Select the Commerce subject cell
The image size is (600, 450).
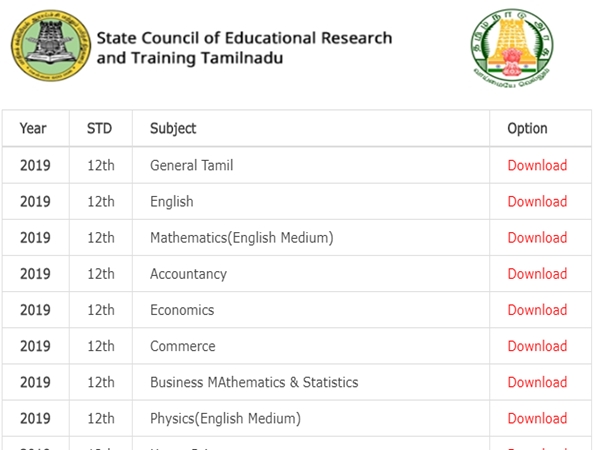[182, 346]
